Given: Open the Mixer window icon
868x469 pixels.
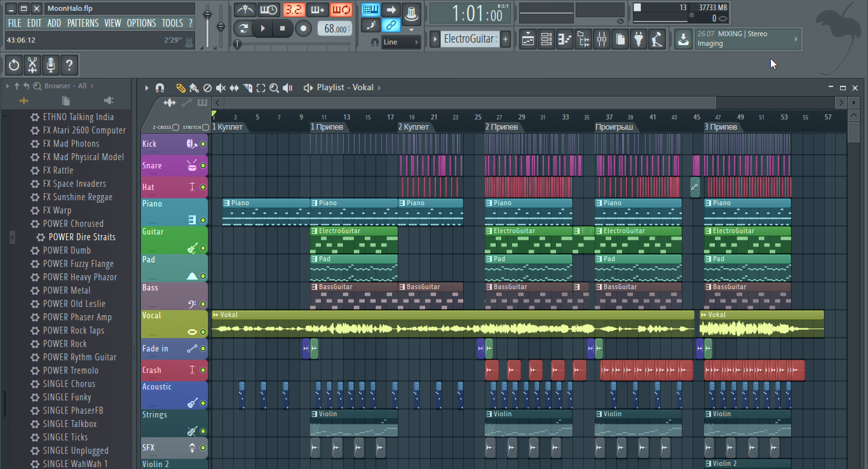Looking at the screenshot, I should [601, 39].
